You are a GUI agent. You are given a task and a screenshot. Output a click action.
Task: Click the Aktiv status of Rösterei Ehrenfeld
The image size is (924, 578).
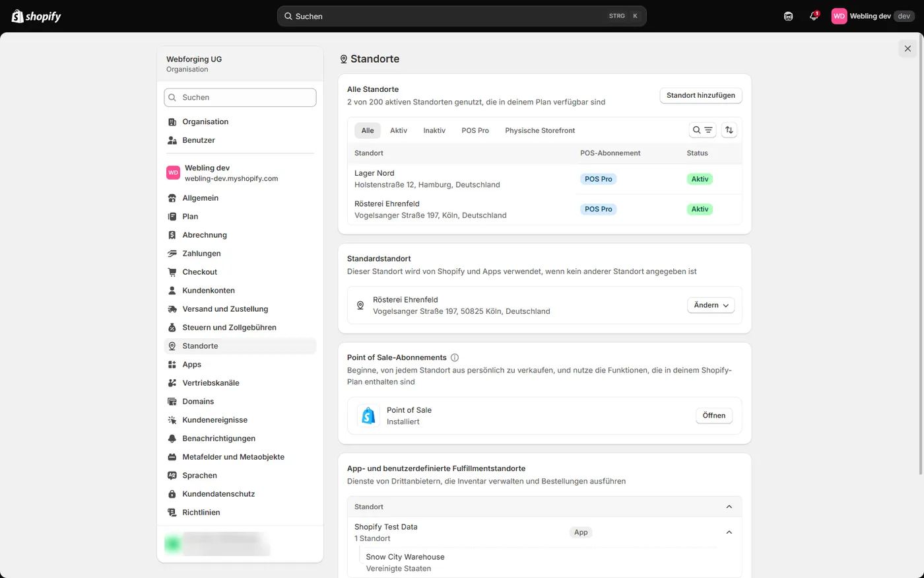700,209
